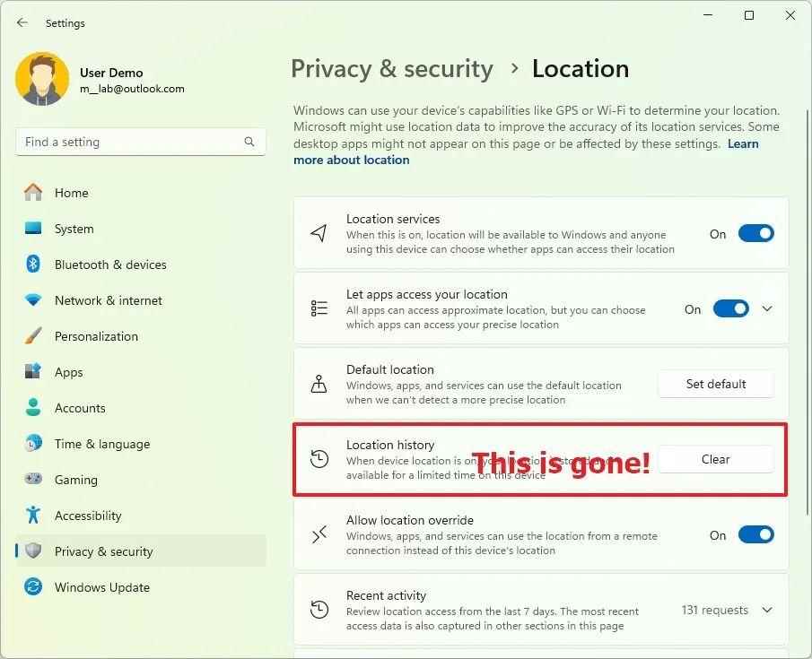The height and width of the screenshot is (659, 812).
Task: Click the Set default button
Action: 715,384
